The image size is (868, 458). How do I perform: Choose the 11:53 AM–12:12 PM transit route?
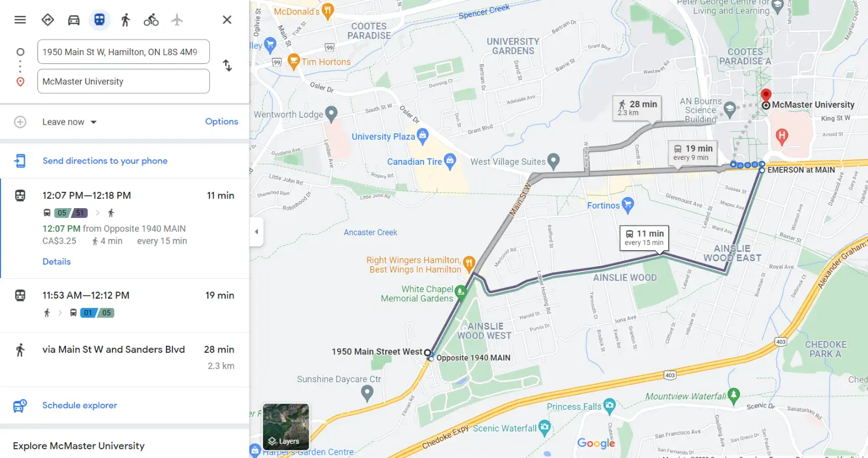125,305
